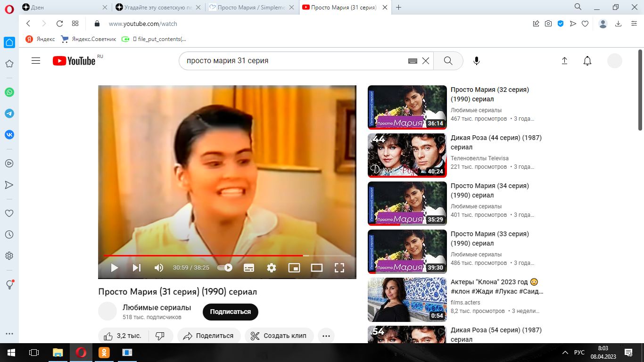Open on-screen keyboard in search box
644x362 pixels.
click(413, 61)
